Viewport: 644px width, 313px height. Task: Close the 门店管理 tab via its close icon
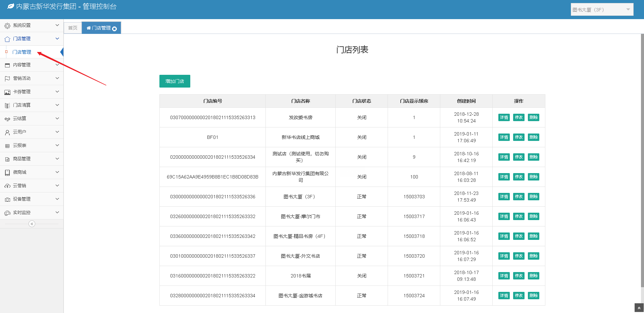[114, 29]
